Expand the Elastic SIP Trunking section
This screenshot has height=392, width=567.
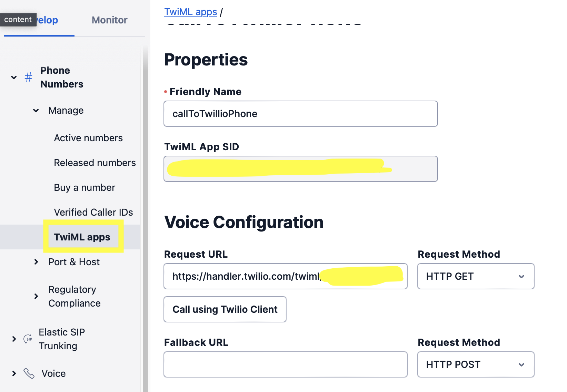13,339
